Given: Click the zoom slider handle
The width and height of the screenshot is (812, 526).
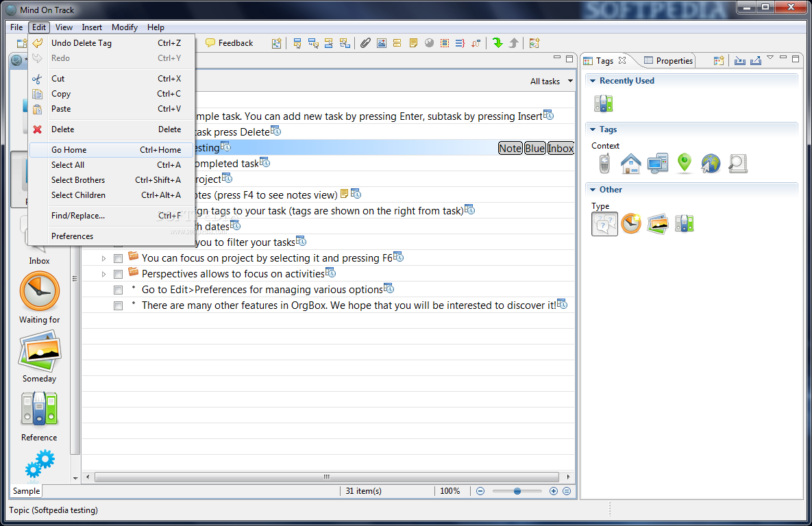Looking at the screenshot, I should (x=517, y=491).
